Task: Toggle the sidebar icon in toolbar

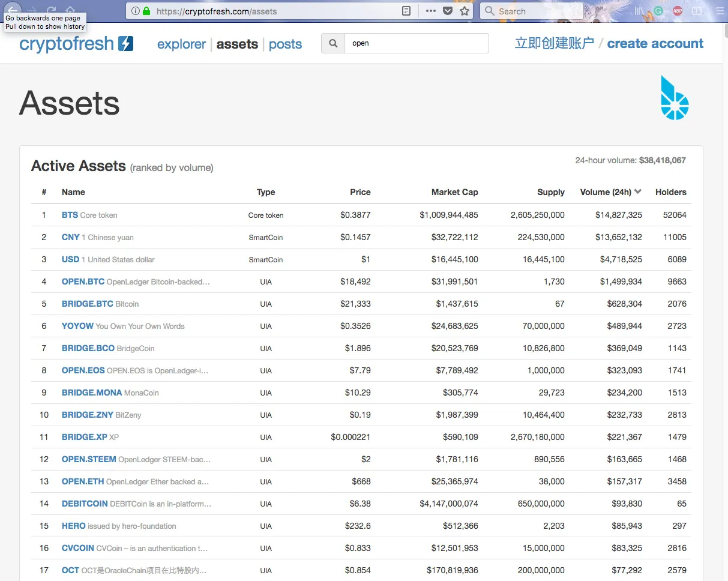Action: click(x=697, y=11)
